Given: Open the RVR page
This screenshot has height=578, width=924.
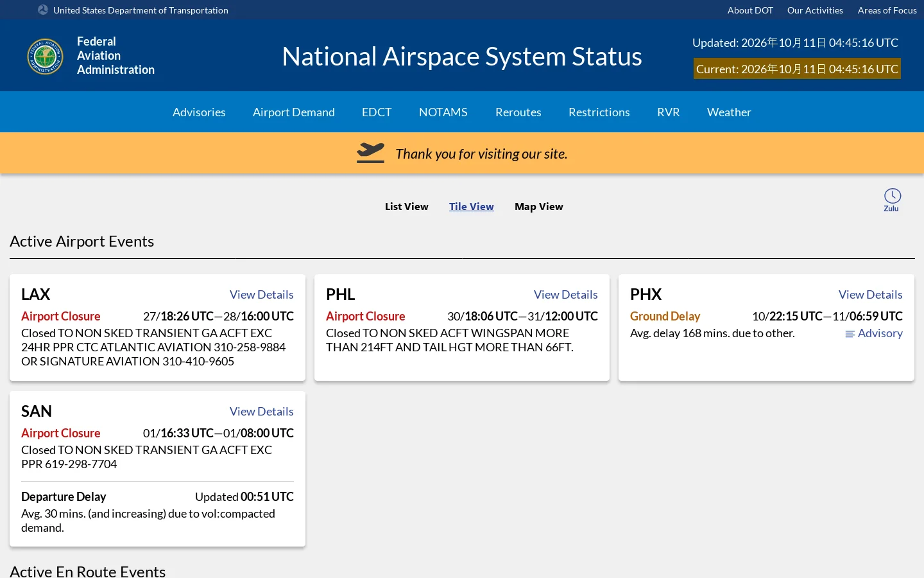Looking at the screenshot, I should [x=669, y=112].
